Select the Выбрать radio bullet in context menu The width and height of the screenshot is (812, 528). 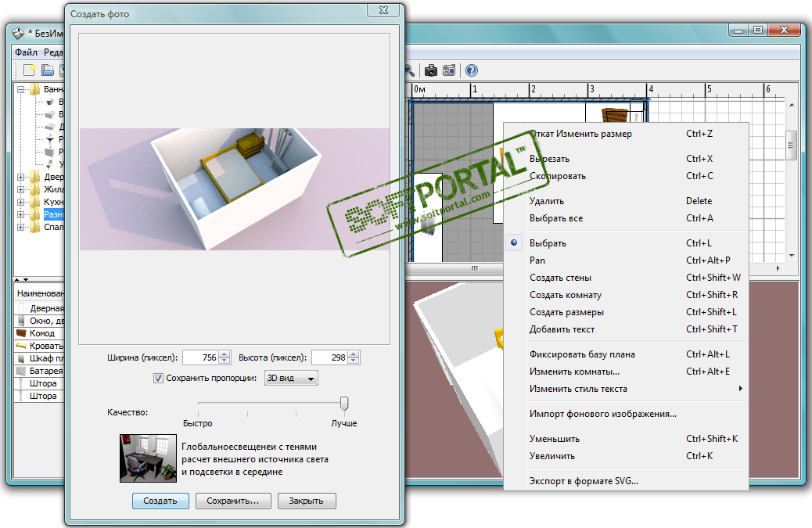(514, 242)
